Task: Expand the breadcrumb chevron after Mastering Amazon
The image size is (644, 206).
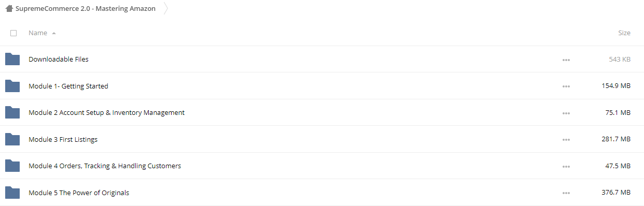Action: pos(165,9)
